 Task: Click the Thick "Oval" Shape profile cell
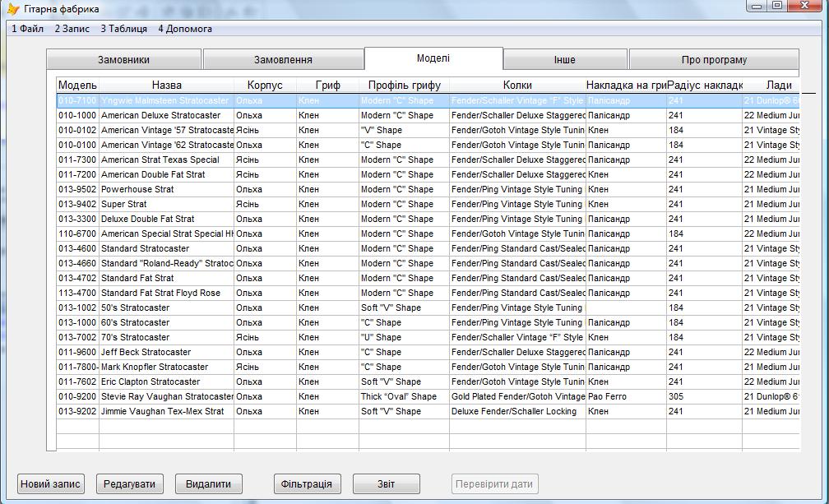(405, 396)
